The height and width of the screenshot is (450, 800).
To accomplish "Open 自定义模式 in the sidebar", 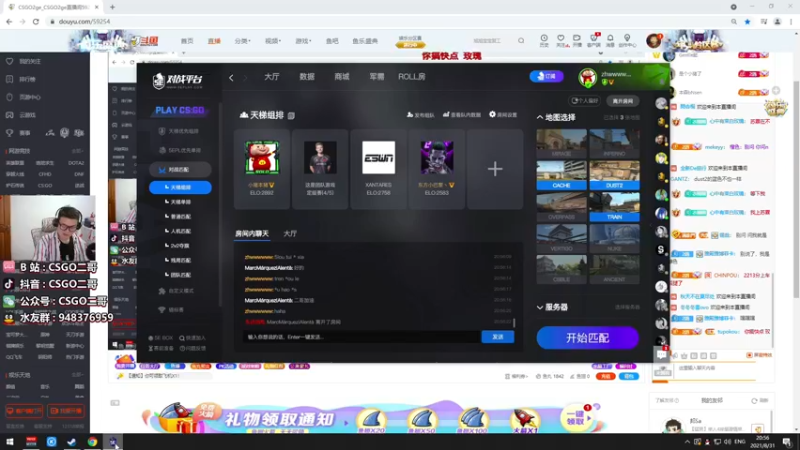I will click(176, 291).
